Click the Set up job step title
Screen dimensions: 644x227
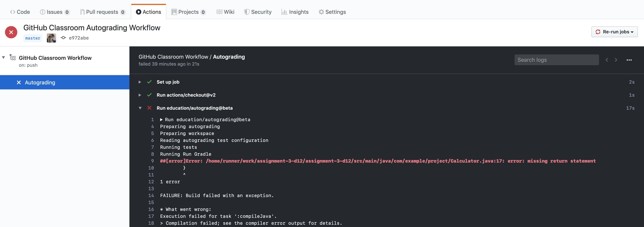[168, 82]
